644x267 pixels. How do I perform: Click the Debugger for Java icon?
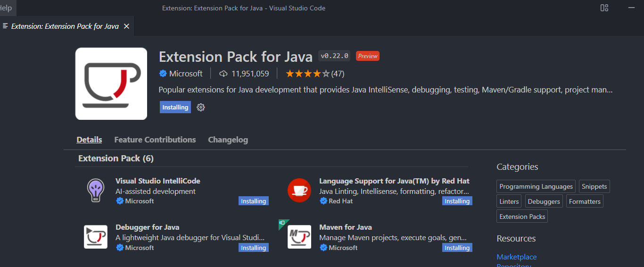click(96, 237)
